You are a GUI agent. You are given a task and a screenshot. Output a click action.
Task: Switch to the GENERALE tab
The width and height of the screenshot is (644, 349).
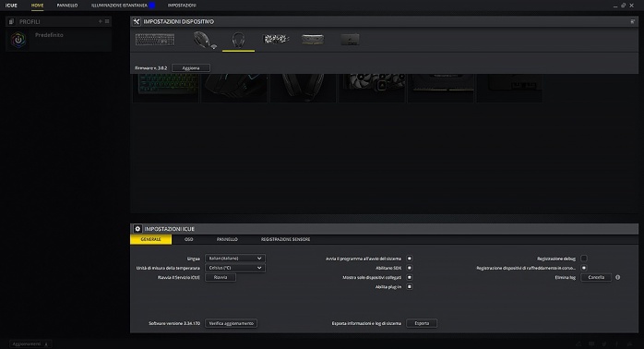[x=150, y=239]
